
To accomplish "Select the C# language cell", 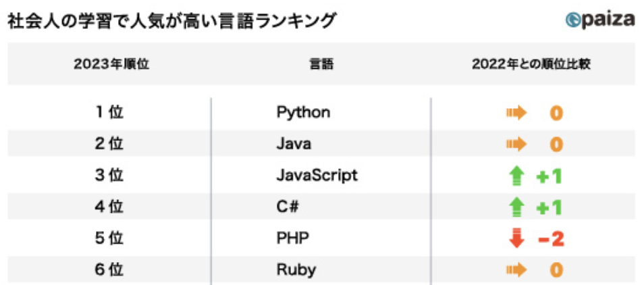I will (x=288, y=207).
